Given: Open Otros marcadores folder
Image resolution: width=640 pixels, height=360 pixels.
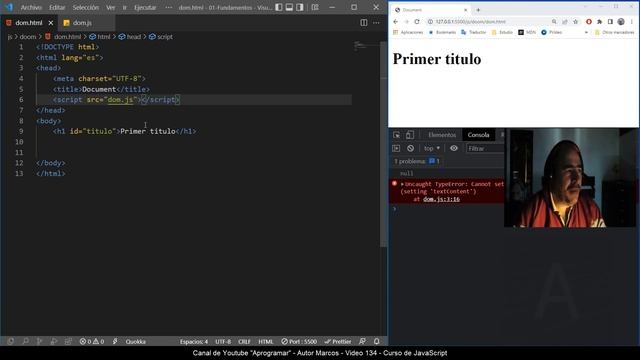Looking at the screenshot, I should (x=614, y=32).
